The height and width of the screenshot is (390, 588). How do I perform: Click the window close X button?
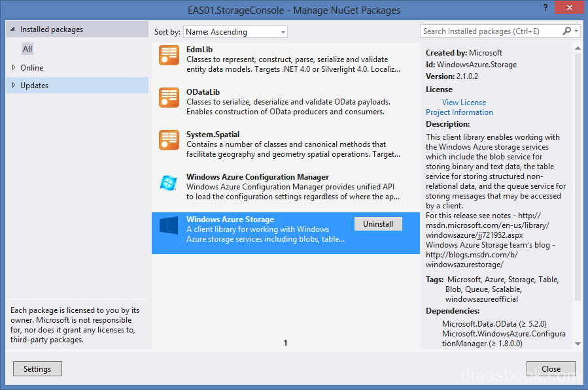569,7
